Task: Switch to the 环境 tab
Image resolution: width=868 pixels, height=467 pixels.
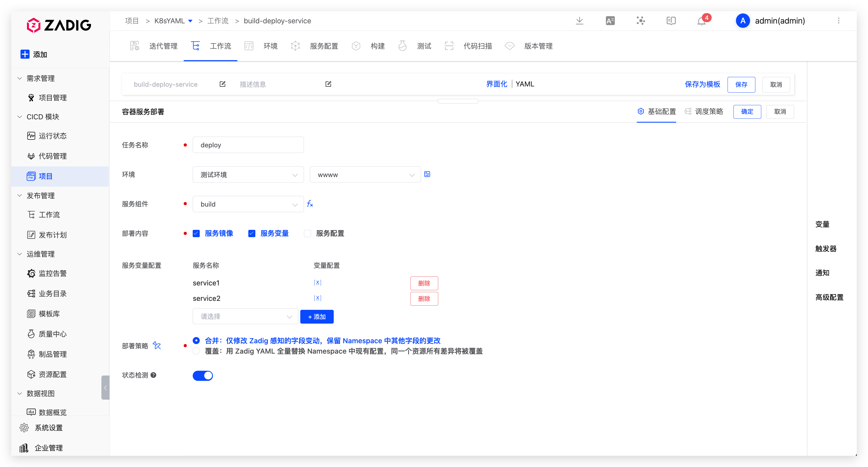Action: click(x=261, y=46)
